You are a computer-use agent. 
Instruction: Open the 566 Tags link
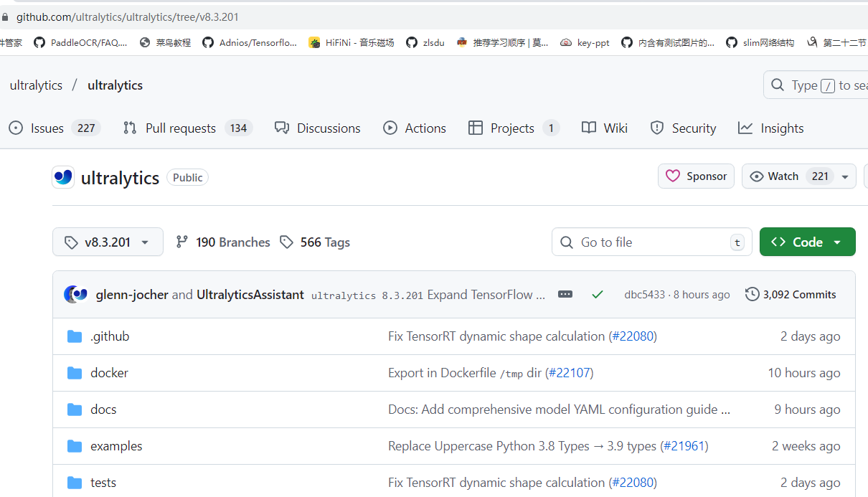[315, 242]
